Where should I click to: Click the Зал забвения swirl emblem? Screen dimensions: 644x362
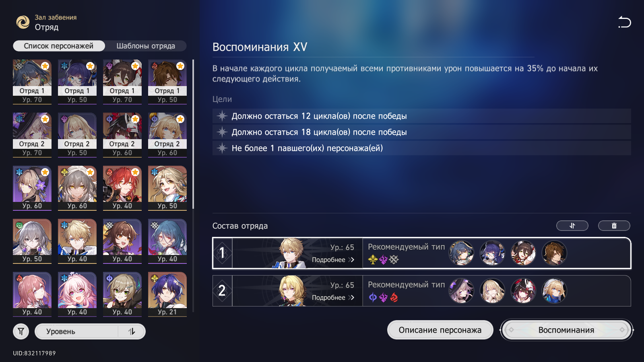tap(23, 22)
